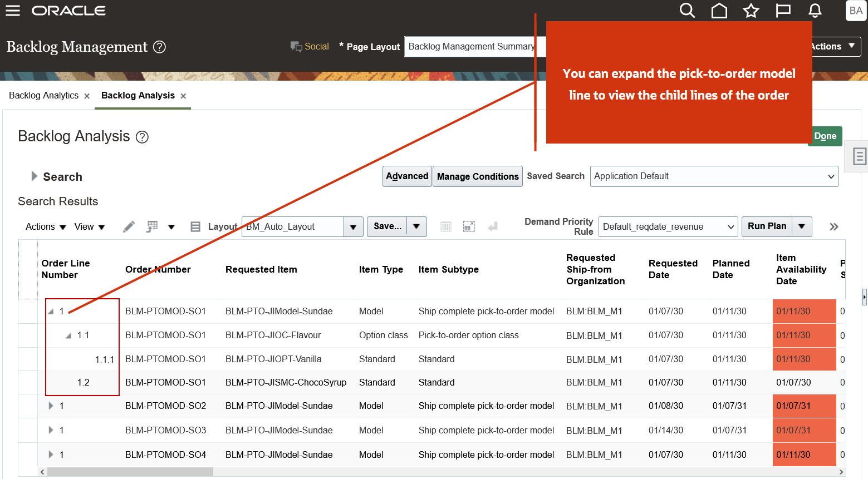Click the freeze columns icon

pyautogui.click(x=446, y=226)
